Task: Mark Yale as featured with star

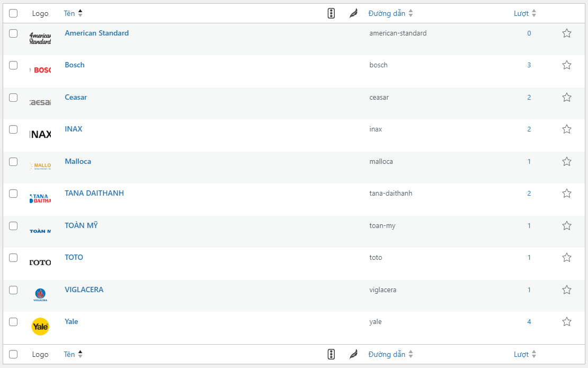Action: pyautogui.click(x=567, y=322)
